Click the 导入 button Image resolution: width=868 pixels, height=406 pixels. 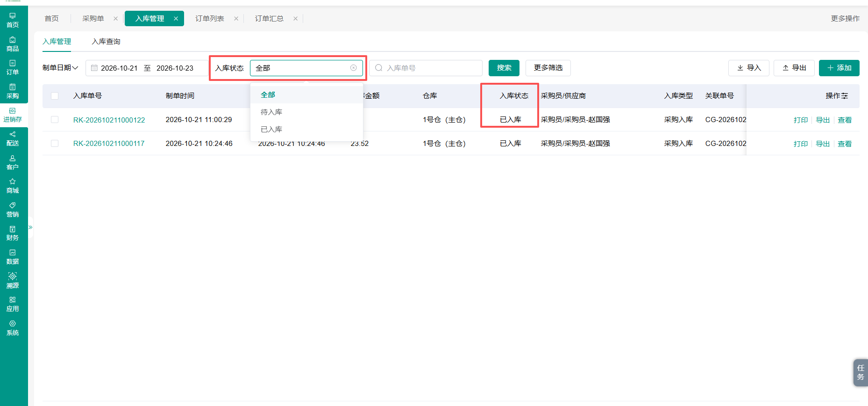point(749,68)
